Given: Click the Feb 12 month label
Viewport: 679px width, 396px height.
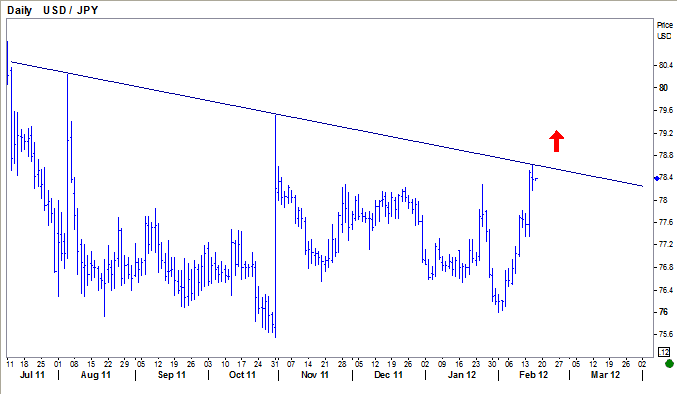Looking at the screenshot, I should pos(534,374).
